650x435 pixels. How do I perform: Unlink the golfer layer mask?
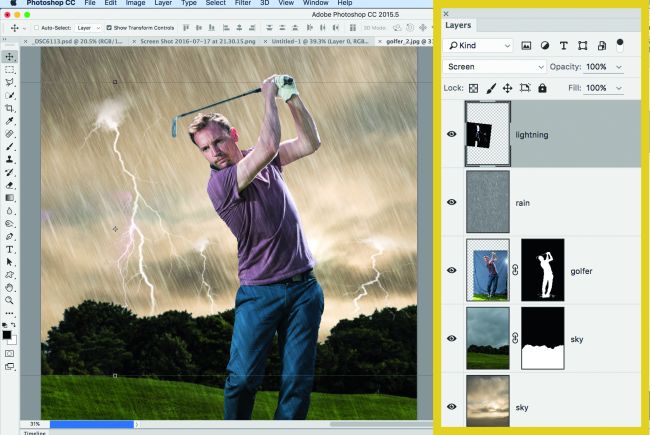pyautogui.click(x=515, y=270)
